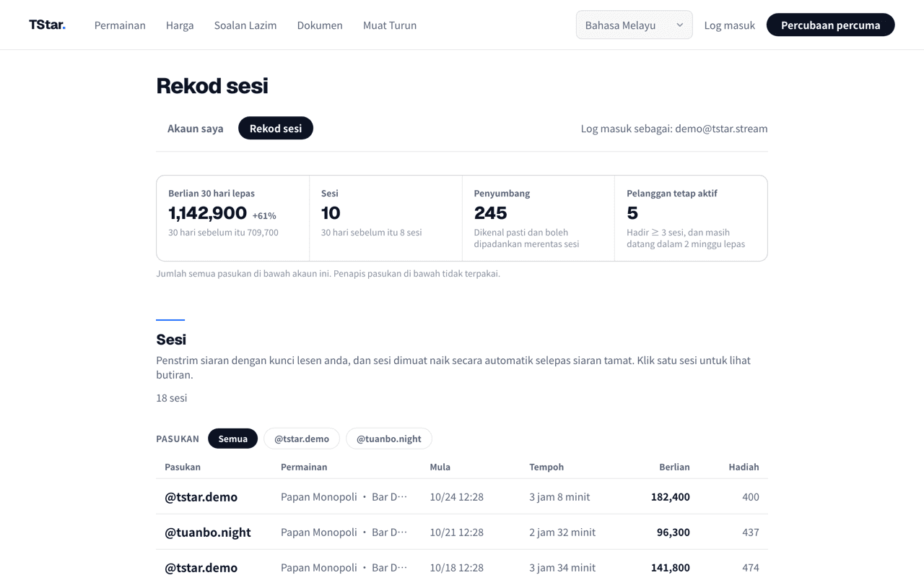Open the Dokumen navigation link

click(320, 25)
